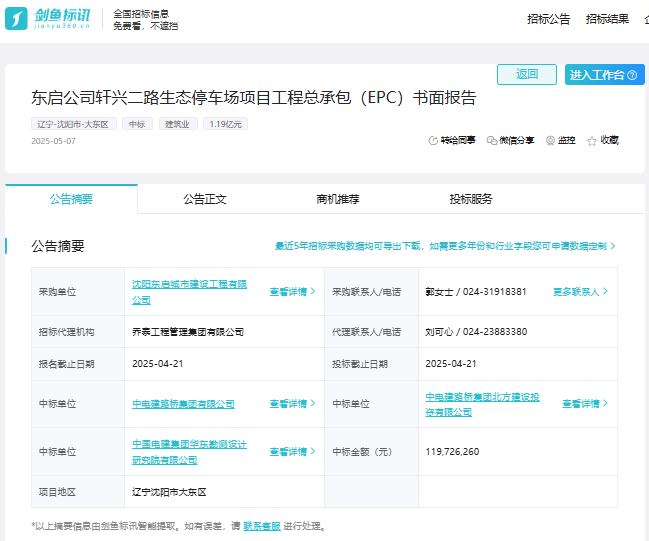Click the 建筑业 industry tag
This screenshot has width=649, height=541.
pyautogui.click(x=178, y=124)
